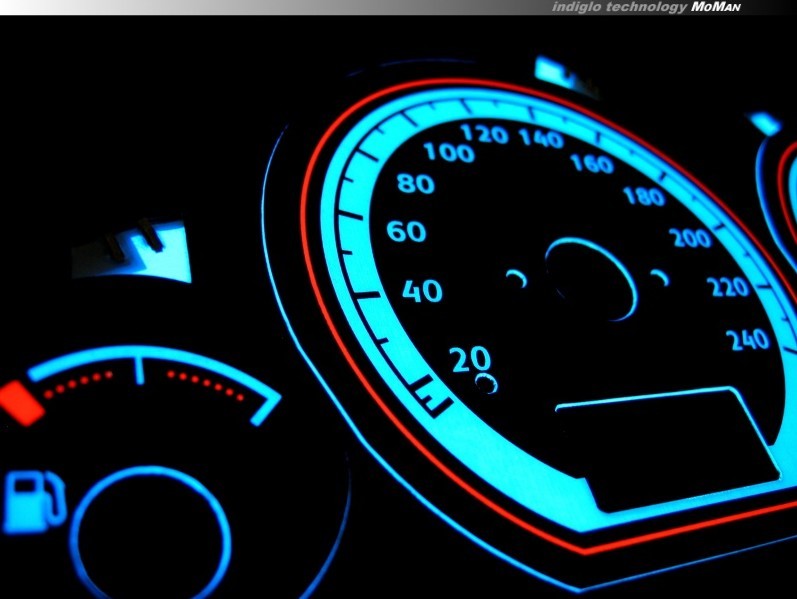This screenshot has height=599, width=797.
Task: Click the 20 on the speedometer
Action: [x=470, y=358]
